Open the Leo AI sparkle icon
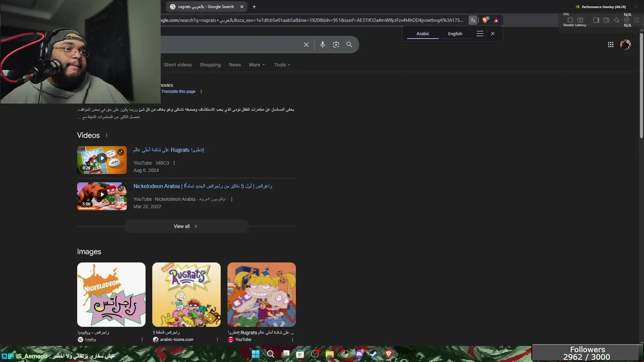Screen dimensions: 644x362 point(616,20)
